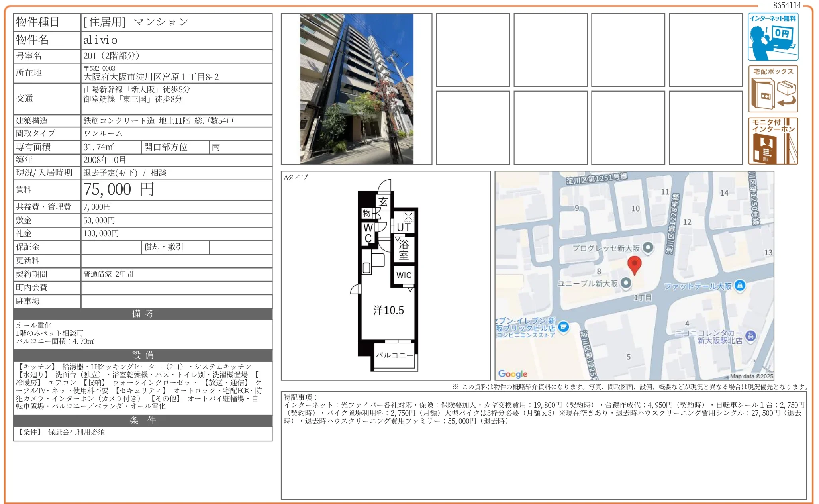The height and width of the screenshot is (504, 819).
Task: Click the ユニーブル新大阪 map marker
Action: [626, 283]
